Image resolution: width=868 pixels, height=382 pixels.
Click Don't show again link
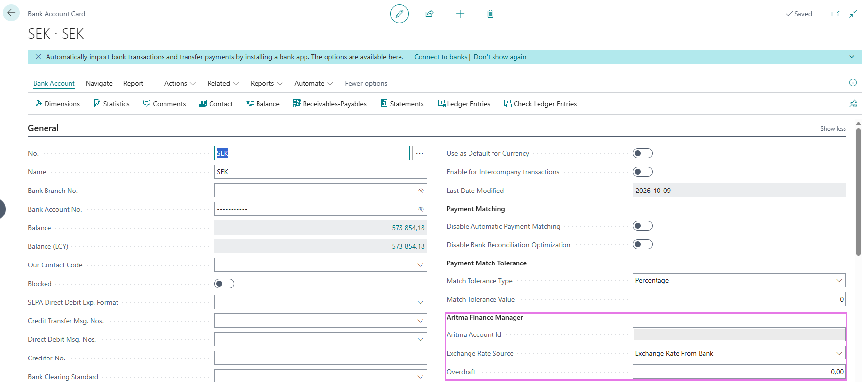(500, 57)
